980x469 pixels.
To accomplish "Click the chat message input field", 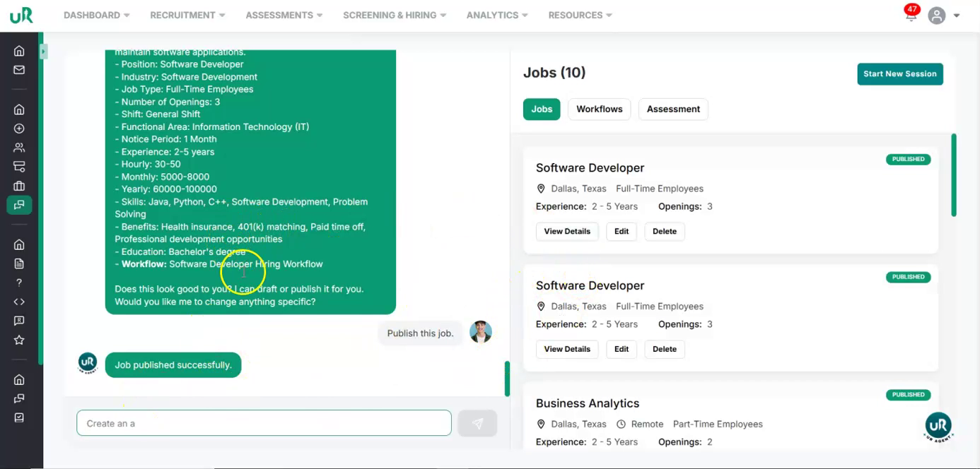I will point(263,423).
